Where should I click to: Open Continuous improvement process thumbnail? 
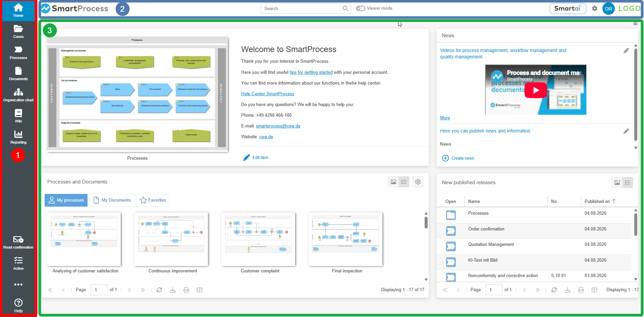[x=171, y=239]
